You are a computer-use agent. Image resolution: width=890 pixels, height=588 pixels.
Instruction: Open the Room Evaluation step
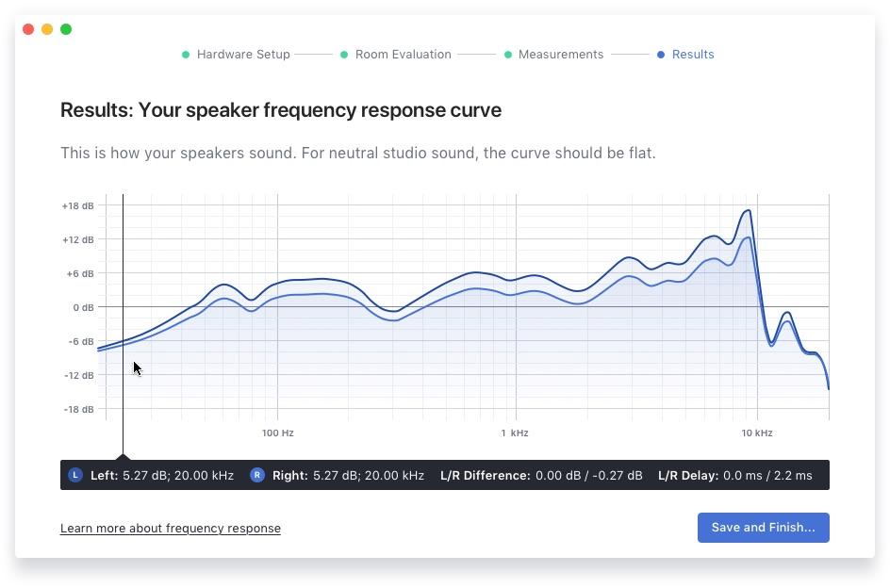coord(403,55)
